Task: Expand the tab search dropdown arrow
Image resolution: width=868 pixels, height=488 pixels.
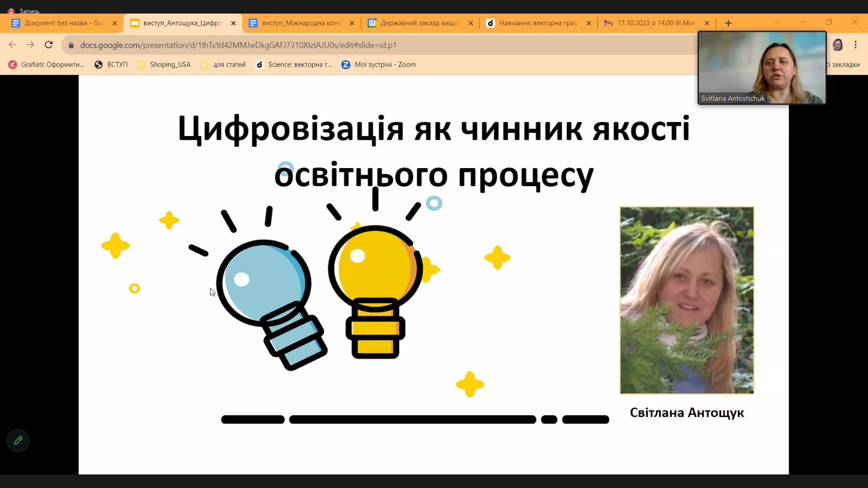Action: pyautogui.click(x=777, y=23)
